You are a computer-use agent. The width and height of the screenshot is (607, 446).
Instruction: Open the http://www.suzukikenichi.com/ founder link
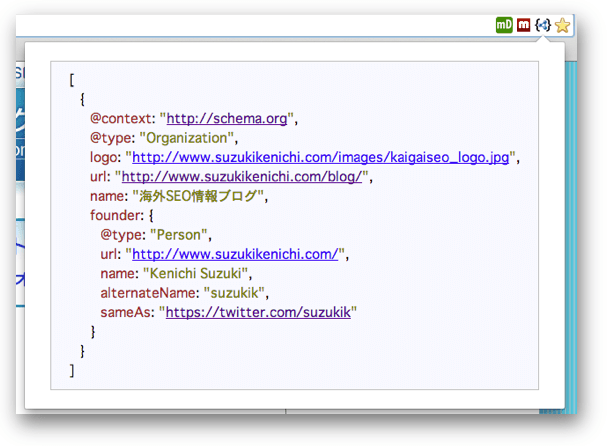coord(235,254)
